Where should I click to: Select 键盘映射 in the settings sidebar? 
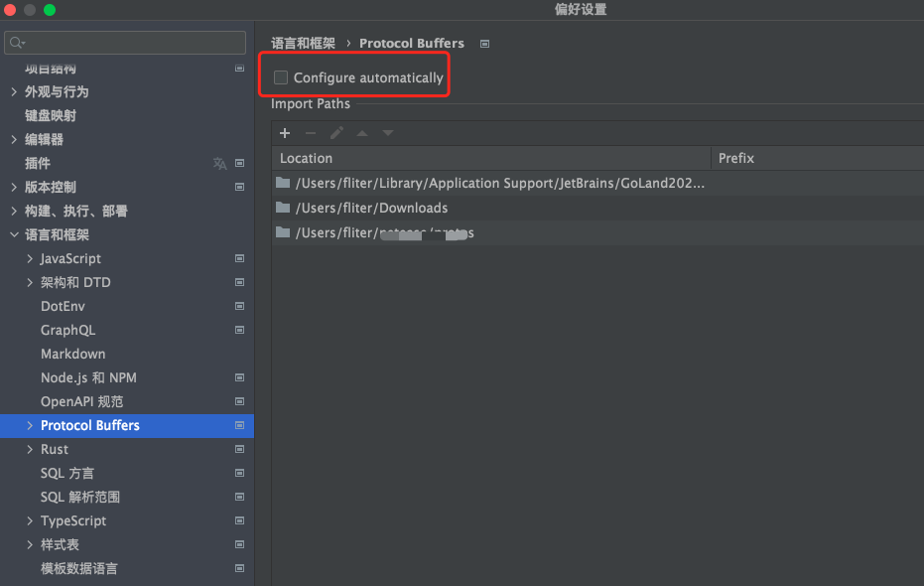click(x=50, y=115)
